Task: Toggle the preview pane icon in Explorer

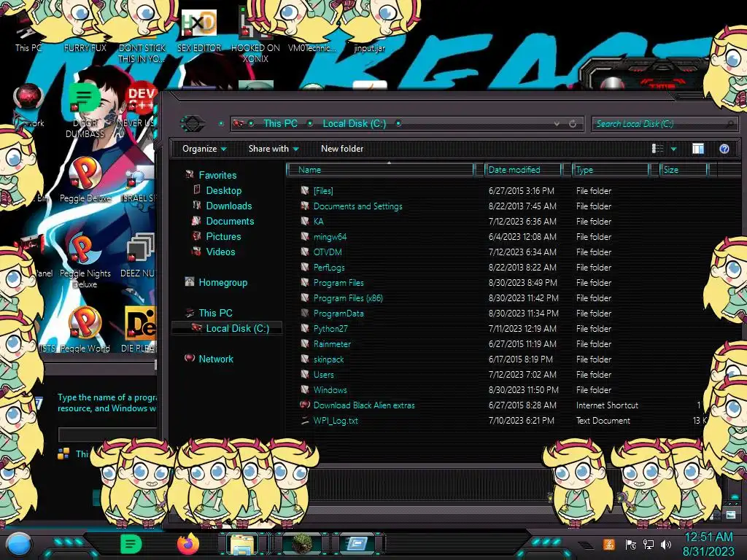Action: tap(698, 149)
